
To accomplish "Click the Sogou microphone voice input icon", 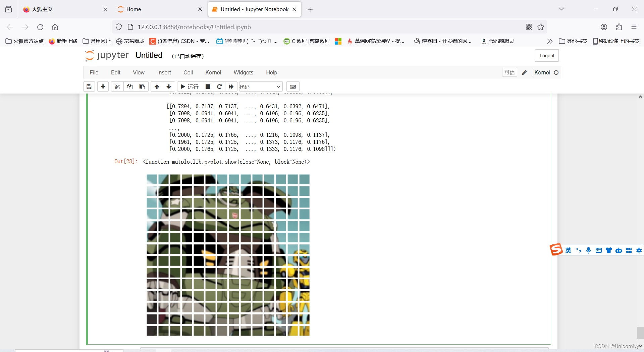I will point(588,250).
